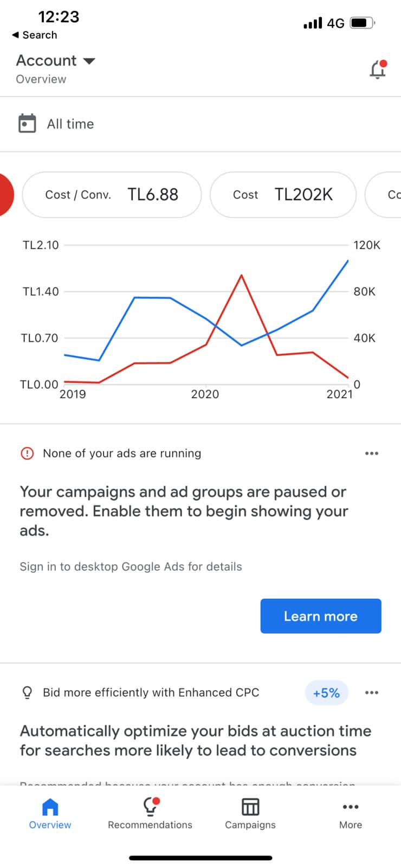The image size is (401, 868).
Task: Toggle the partially visible red metric chip
Action: 6,195
